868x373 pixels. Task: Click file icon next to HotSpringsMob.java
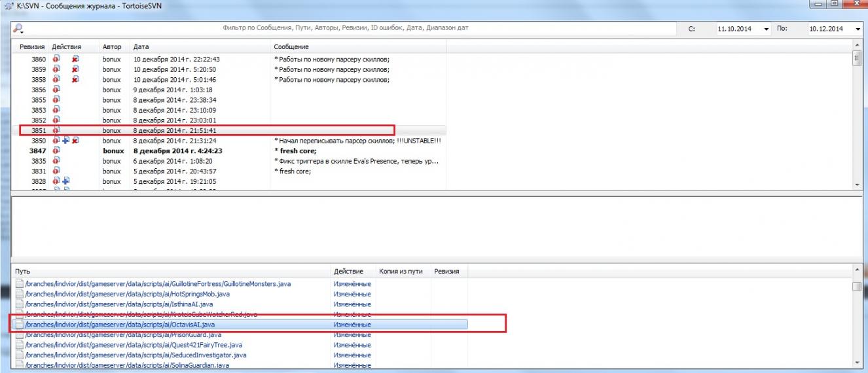tap(19, 294)
